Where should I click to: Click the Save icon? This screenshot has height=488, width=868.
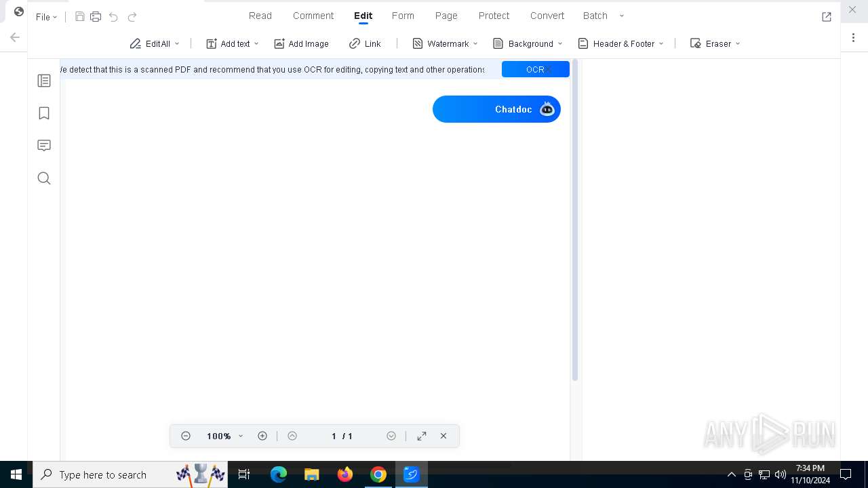[80, 17]
